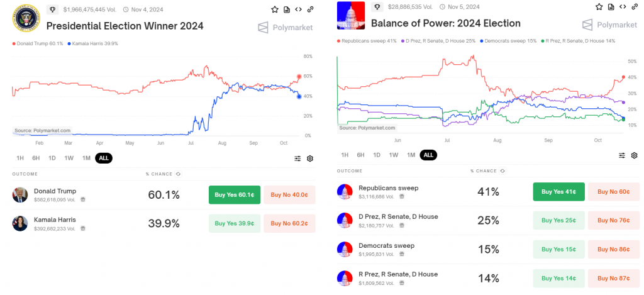Click refresh icon next to Presidential % Chance

pos(178,174)
